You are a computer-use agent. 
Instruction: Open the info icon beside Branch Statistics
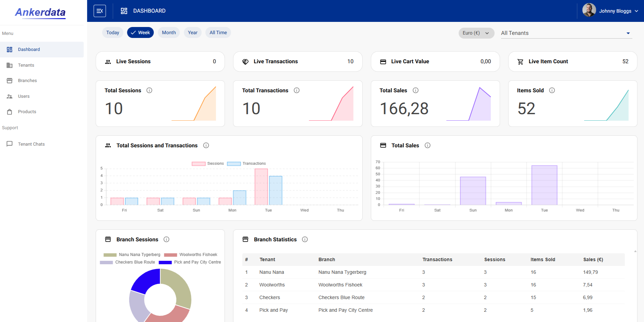(305, 239)
